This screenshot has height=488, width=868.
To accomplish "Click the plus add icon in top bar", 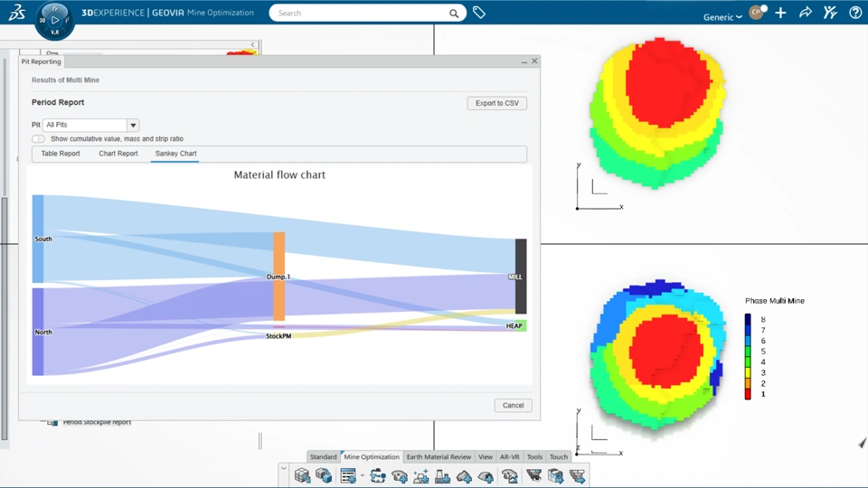I will tap(780, 13).
